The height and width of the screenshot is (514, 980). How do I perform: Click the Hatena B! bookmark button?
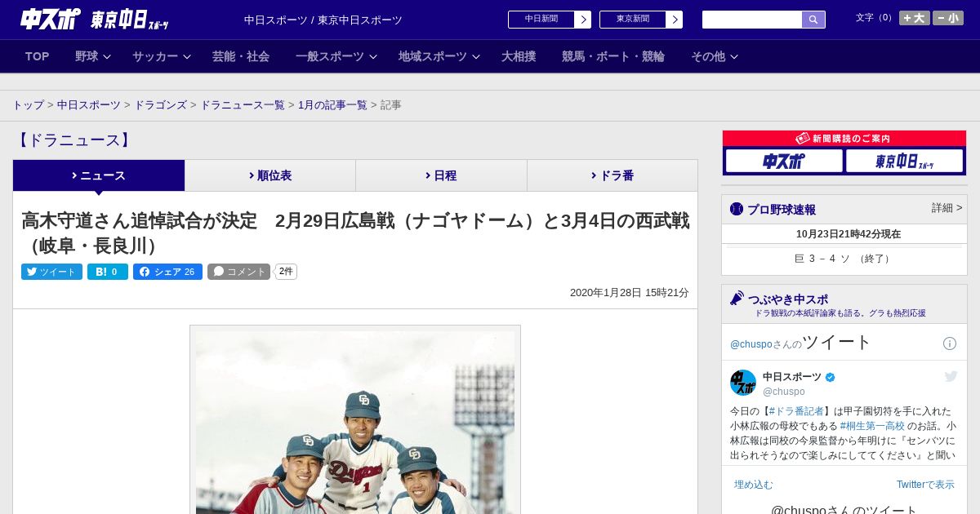click(x=108, y=272)
